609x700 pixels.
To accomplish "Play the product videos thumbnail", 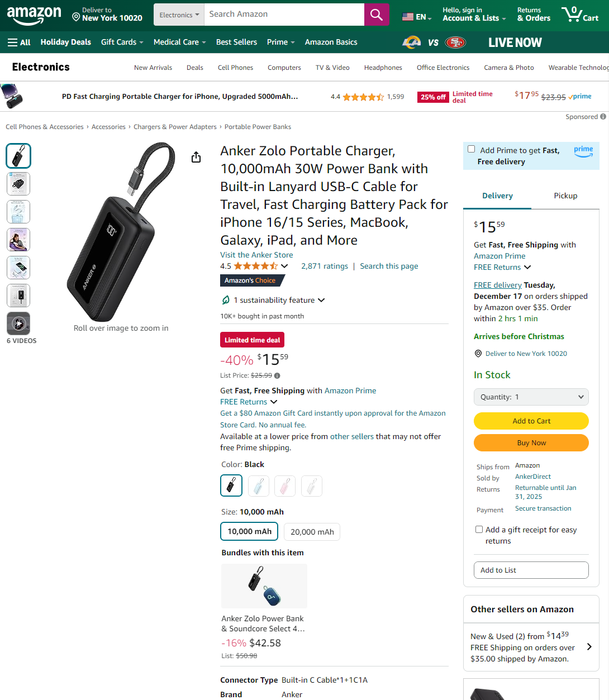I will point(18,323).
